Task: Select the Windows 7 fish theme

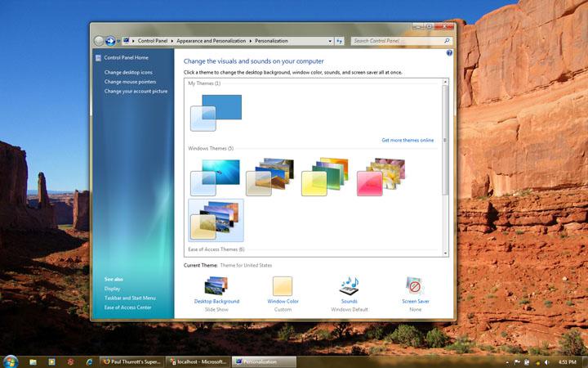Action: pyautogui.click(x=216, y=177)
